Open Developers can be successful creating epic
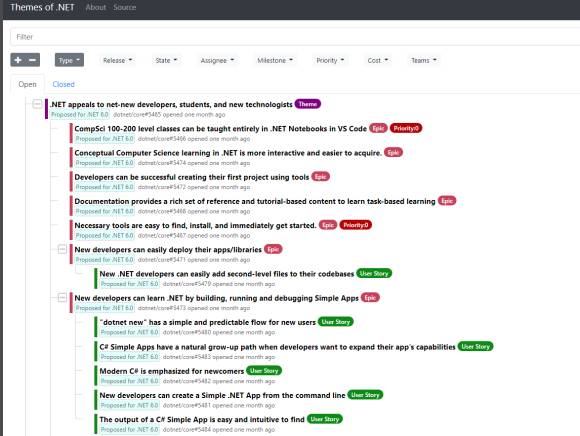Viewport: 580px width, 436px height. [x=192, y=177]
